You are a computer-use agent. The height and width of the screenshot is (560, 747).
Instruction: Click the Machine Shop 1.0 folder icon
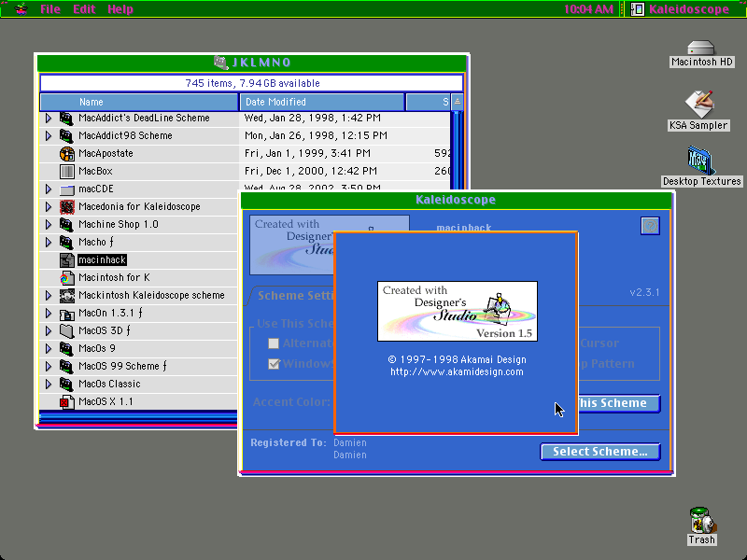66,224
